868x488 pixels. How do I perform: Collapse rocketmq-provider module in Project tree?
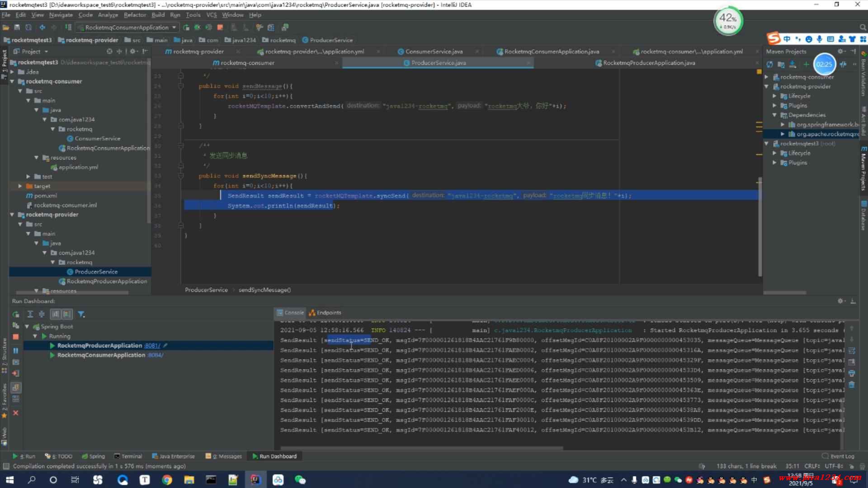pos(12,215)
